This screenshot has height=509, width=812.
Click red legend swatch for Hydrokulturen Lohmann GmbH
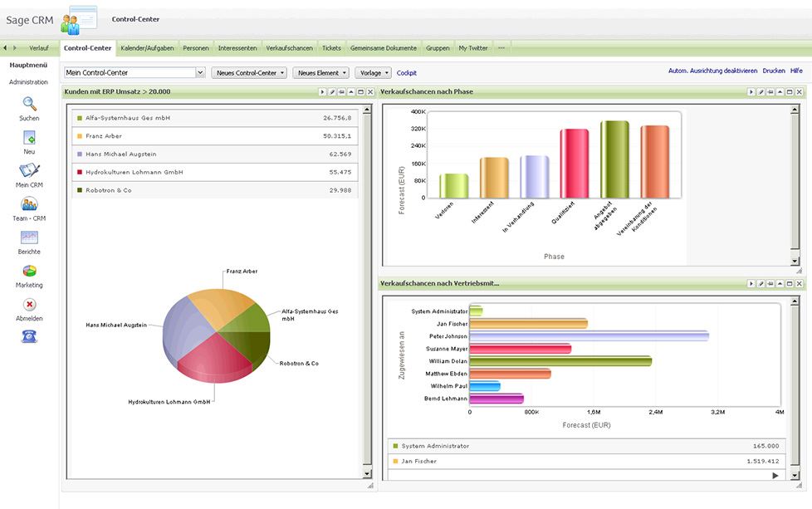click(x=80, y=173)
